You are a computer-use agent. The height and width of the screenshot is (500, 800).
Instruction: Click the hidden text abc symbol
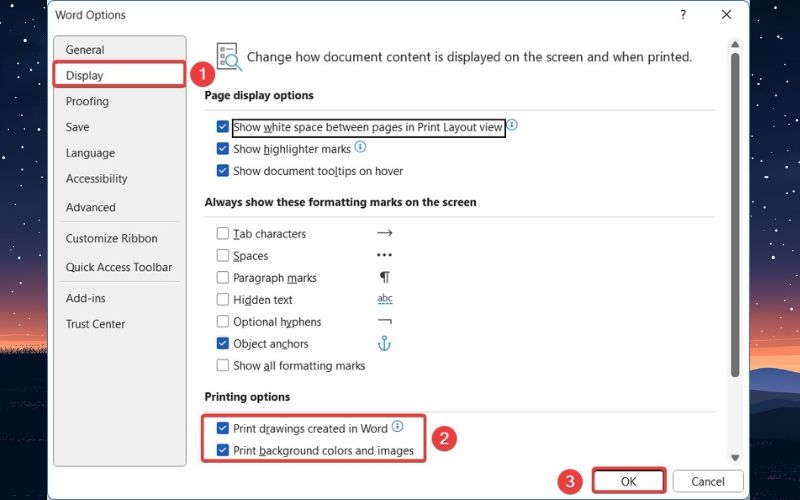385,299
